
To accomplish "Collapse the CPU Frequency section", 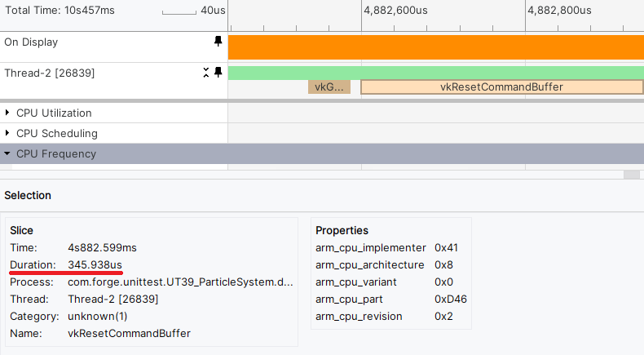I will (7, 153).
